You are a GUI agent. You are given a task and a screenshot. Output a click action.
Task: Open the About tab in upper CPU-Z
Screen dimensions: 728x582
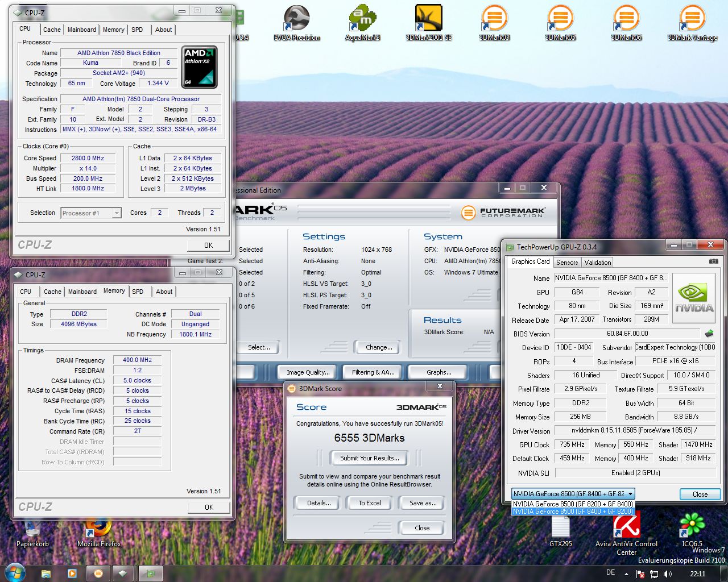click(x=164, y=30)
